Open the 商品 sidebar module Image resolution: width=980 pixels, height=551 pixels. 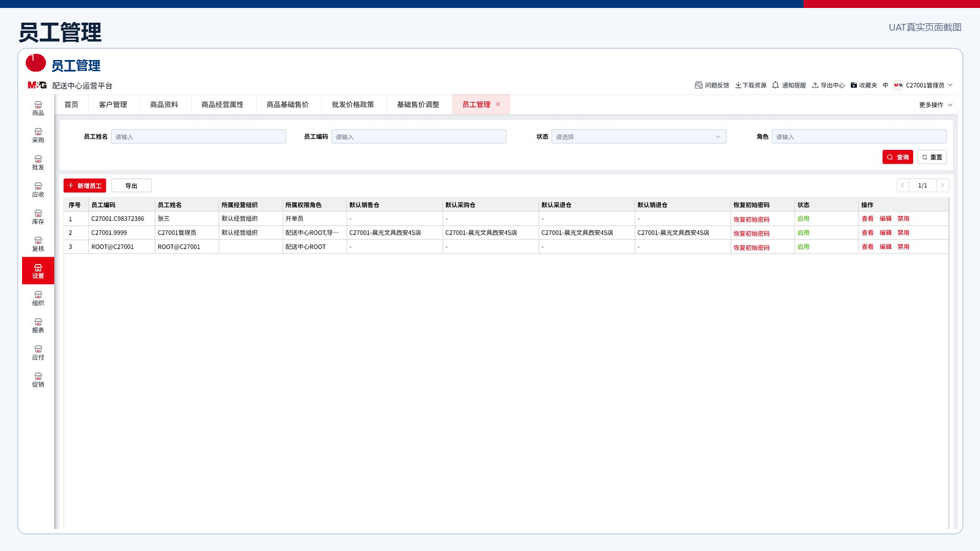point(38,108)
